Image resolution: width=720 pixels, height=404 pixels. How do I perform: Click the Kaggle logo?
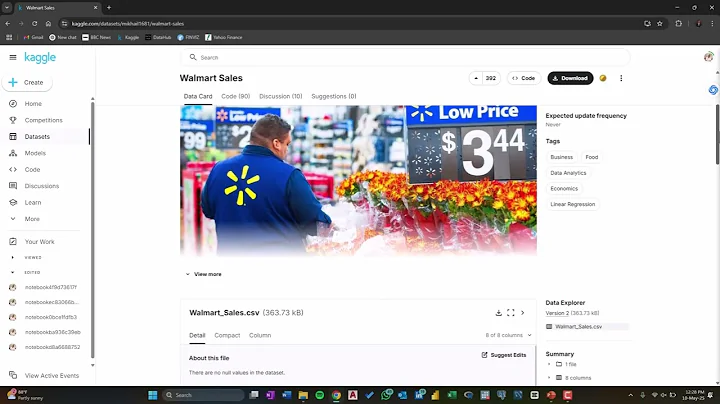tap(40, 57)
